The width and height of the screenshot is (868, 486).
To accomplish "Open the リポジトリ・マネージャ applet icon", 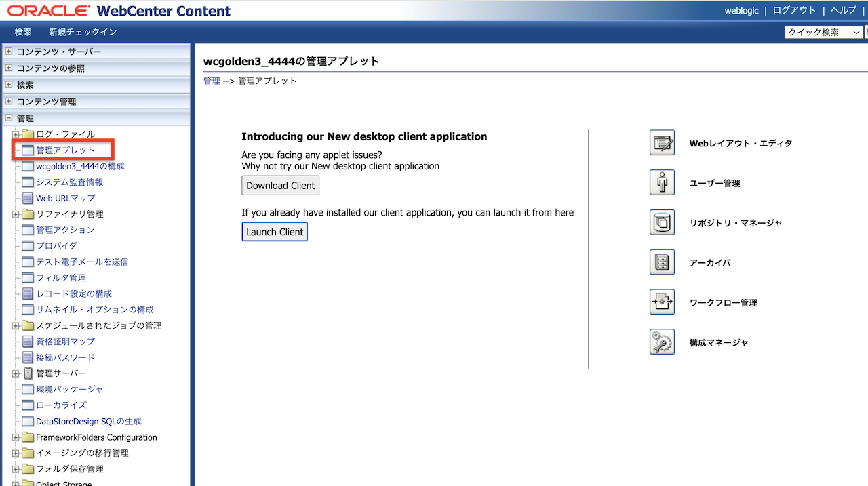I will (x=662, y=222).
